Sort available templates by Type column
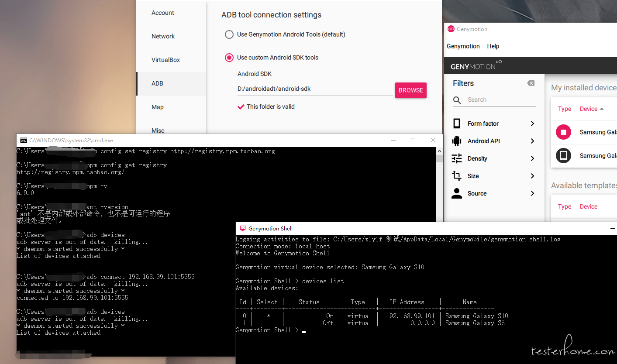 pyautogui.click(x=565, y=207)
